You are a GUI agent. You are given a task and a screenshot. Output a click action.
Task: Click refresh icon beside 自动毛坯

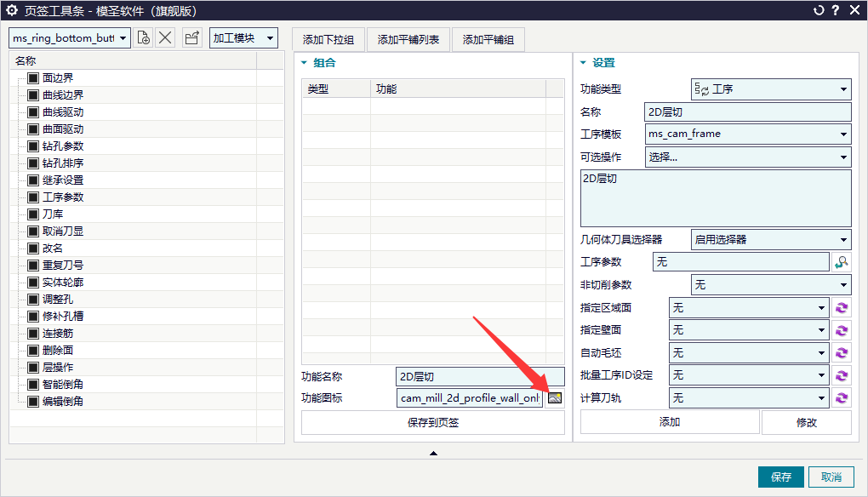[842, 352]
